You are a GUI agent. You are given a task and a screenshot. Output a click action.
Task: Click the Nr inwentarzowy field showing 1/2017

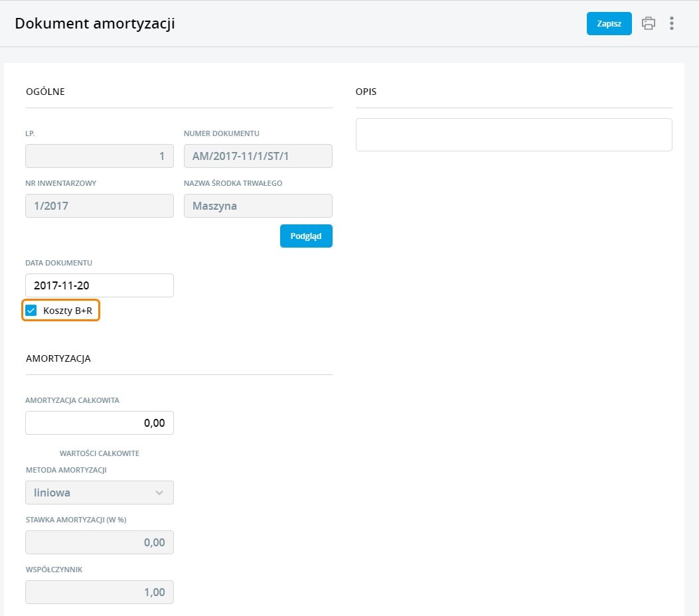coord(100,206)
